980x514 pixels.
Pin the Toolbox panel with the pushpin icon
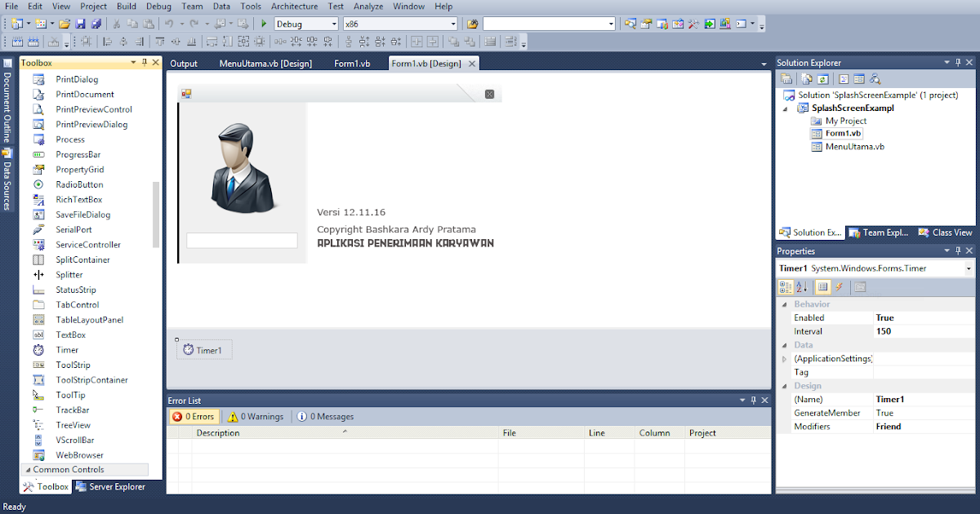click(x=143, y=62)
